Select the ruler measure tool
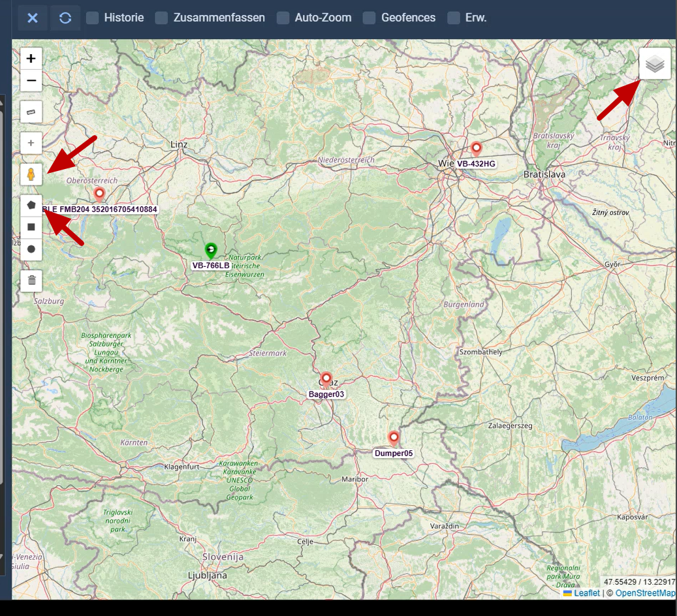677x616 pixels. (31, 112)
